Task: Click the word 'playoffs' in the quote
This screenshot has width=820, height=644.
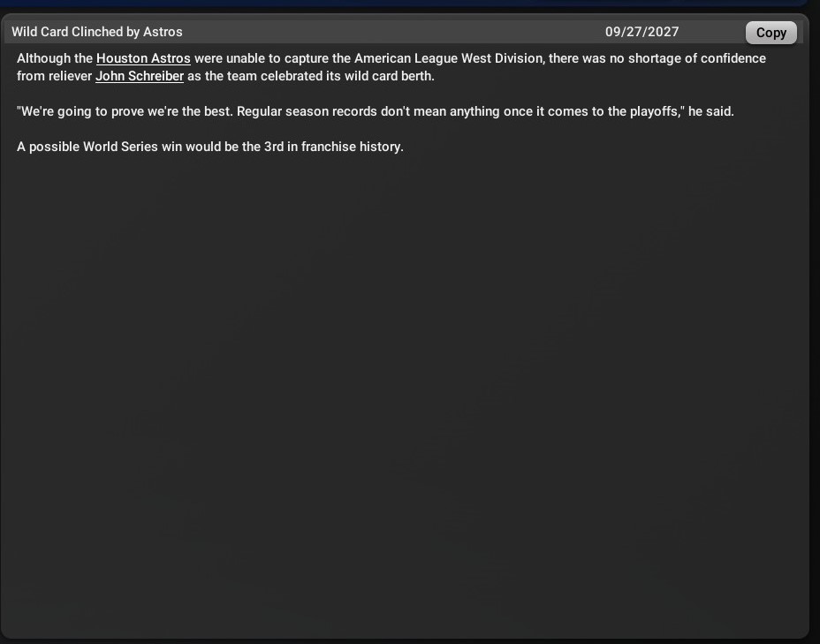Action: [x=652, y=111]
